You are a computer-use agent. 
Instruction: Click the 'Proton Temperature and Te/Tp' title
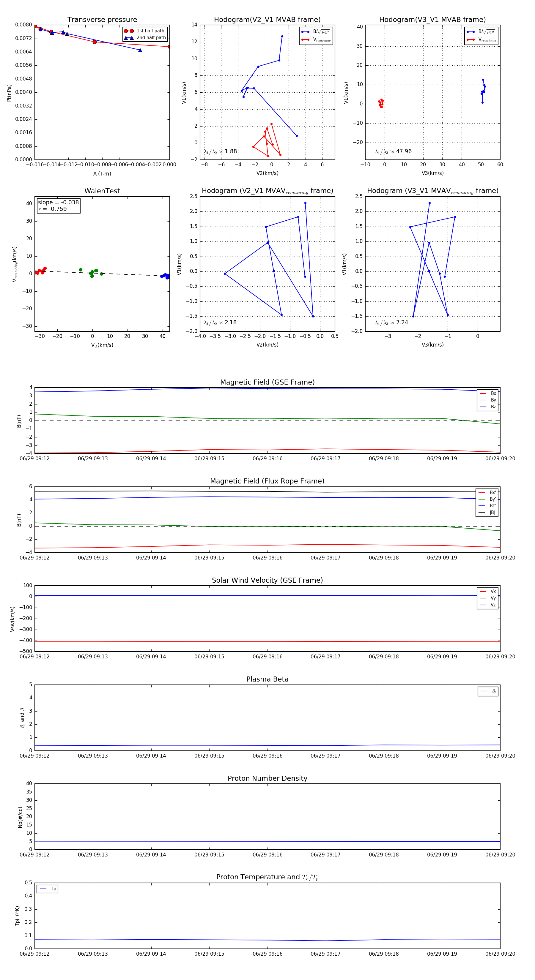tap(267, 877)
